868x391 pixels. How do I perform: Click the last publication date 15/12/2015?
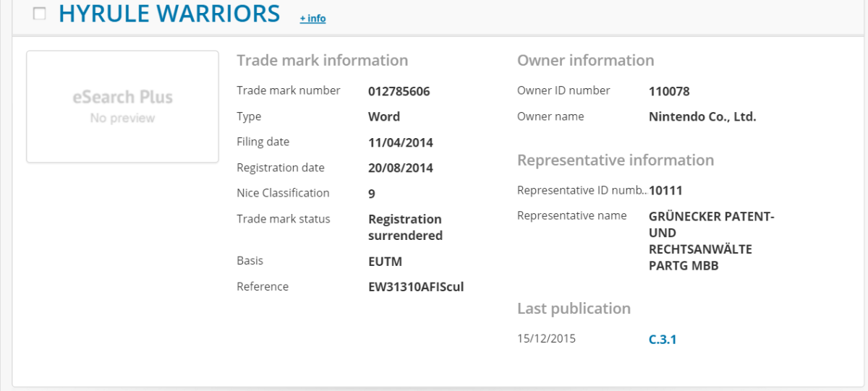(x=546, y=338)
